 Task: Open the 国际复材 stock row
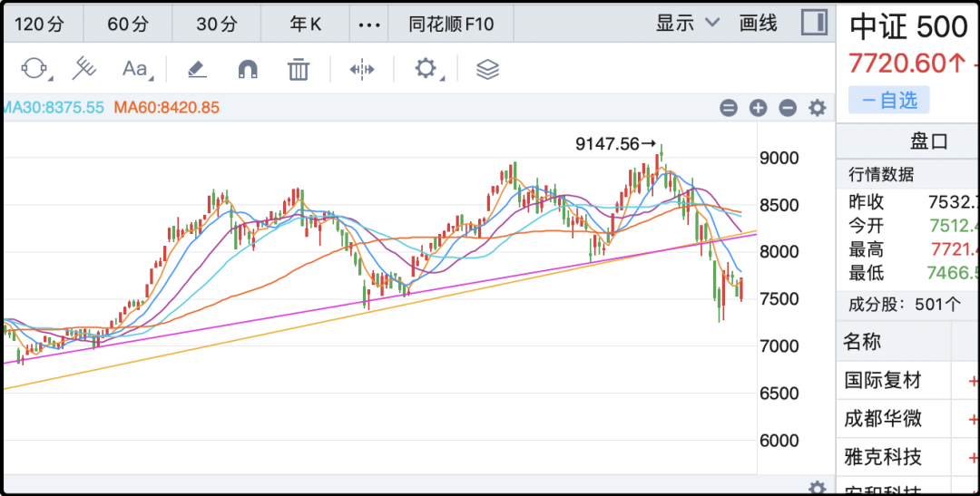pos(908,381)
